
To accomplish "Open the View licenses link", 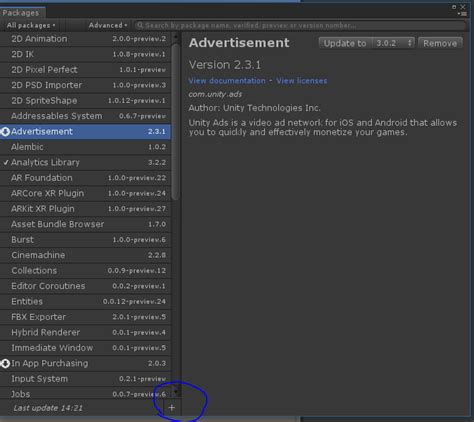I will [302, 81].
